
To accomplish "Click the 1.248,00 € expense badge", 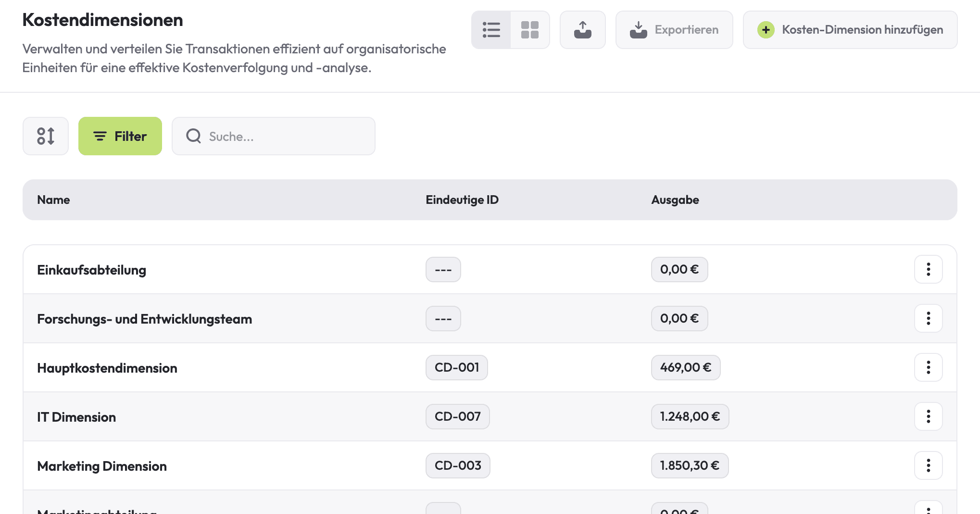I will [690, 416].
